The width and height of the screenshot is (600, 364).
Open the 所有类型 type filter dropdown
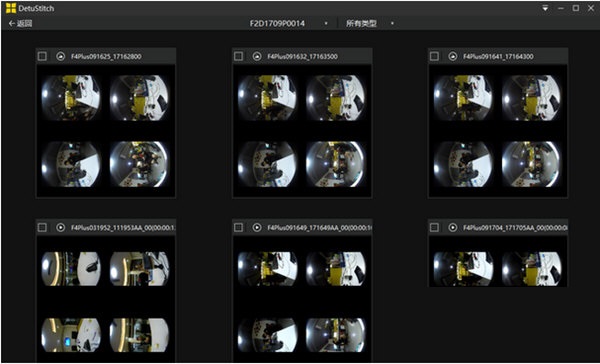370,23
